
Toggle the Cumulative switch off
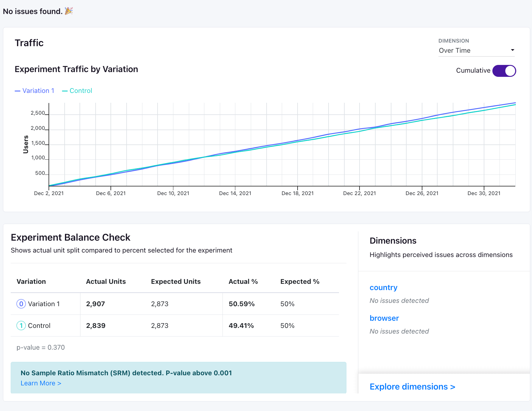pos(504,71)
